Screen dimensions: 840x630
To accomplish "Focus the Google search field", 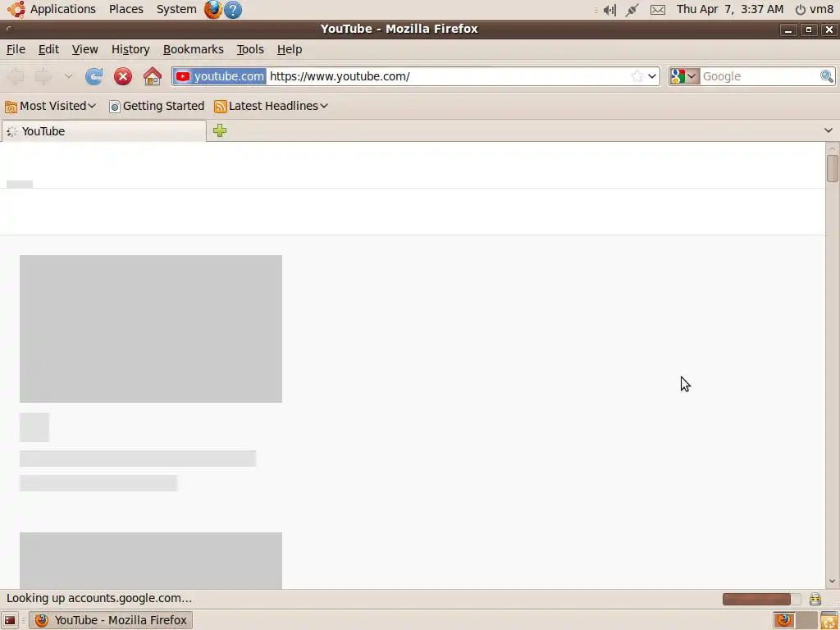I will (760, 76).
